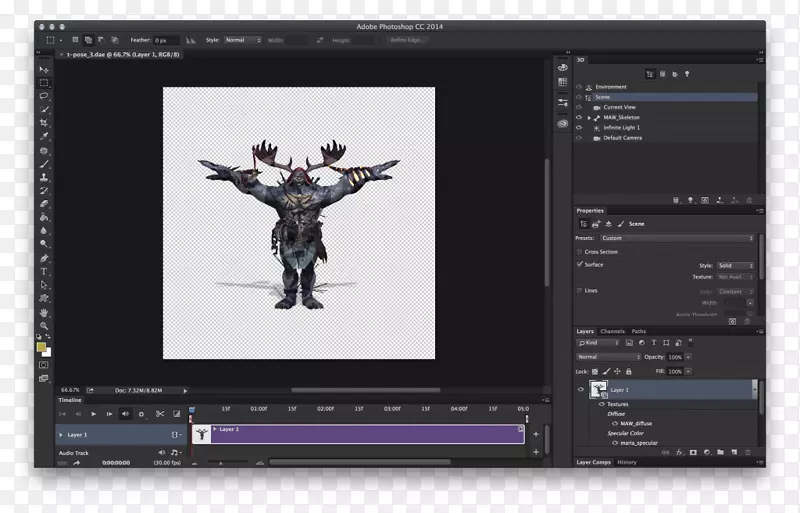The image size is (800, 513).
Task: Filter 3D panel by Meshes
Action: [662, 74]
